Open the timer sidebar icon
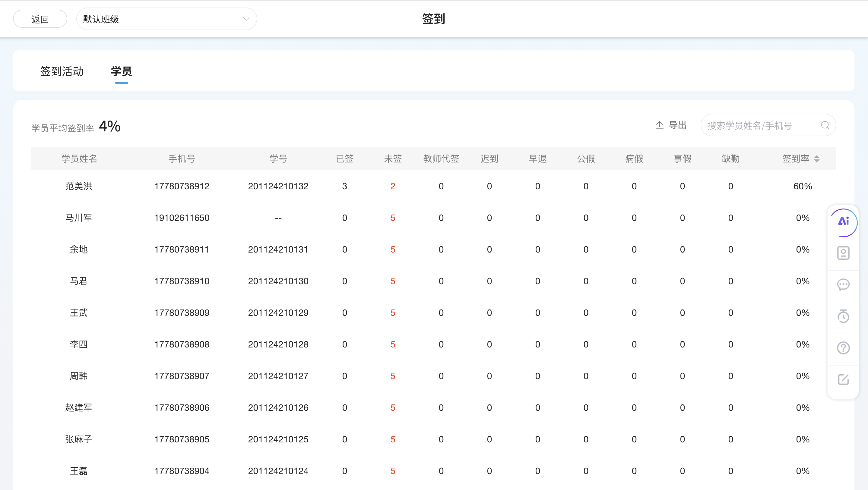This screenshot has height=490, width=868. pos(843,316)
